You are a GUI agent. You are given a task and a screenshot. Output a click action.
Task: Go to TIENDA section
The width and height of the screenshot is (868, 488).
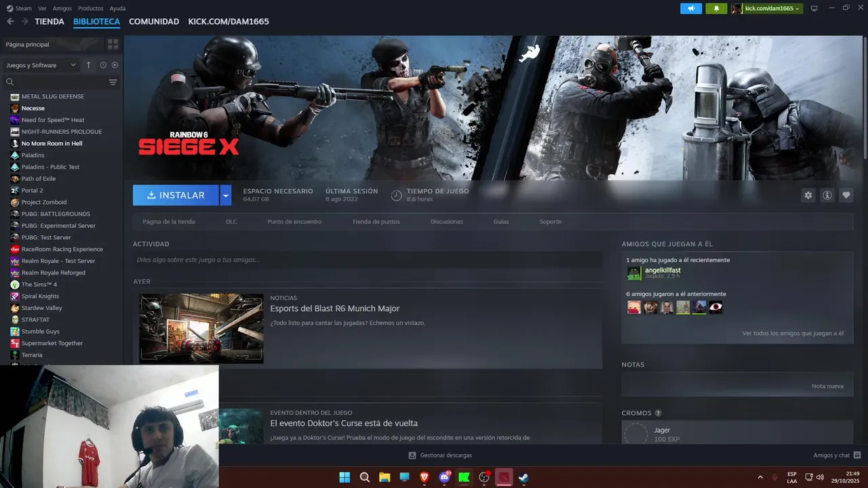(50, 22)
